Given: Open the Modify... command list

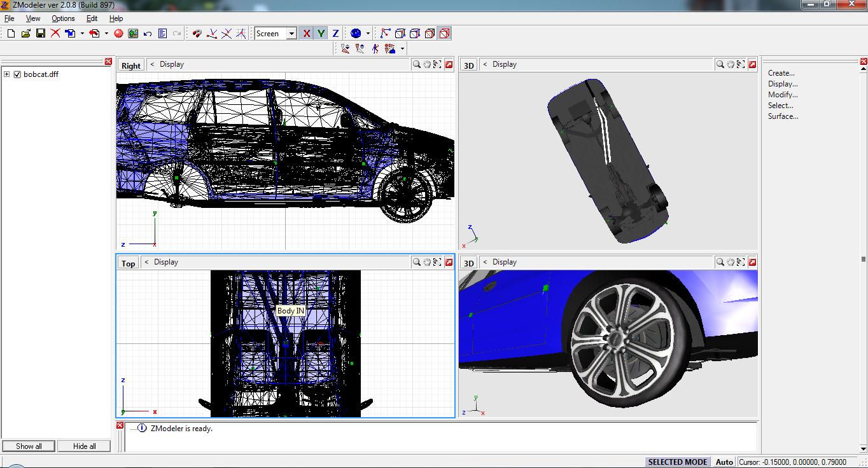Looking at the screenshot, I should tap(783, 95).
